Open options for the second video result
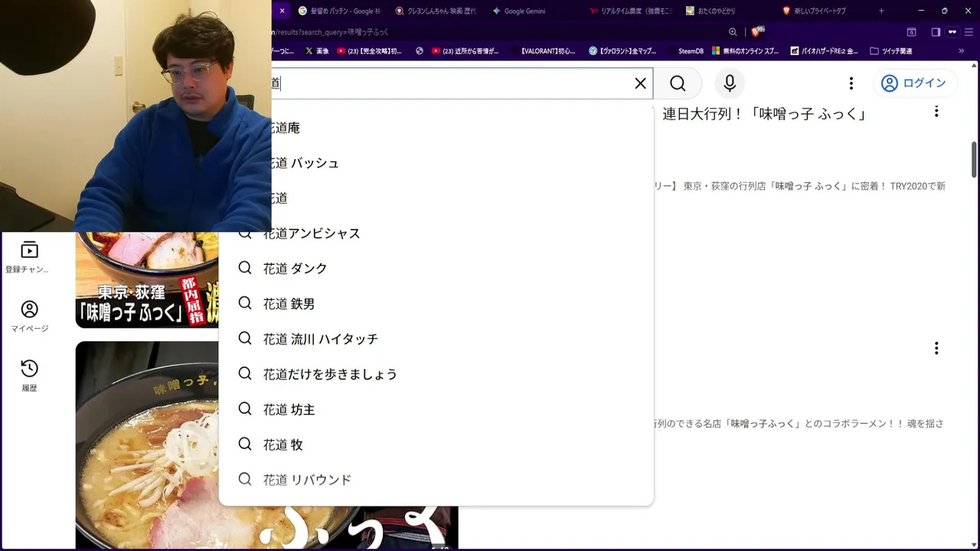Image resolution: width=980 pixels, height=551 pixels. [936, 348]
